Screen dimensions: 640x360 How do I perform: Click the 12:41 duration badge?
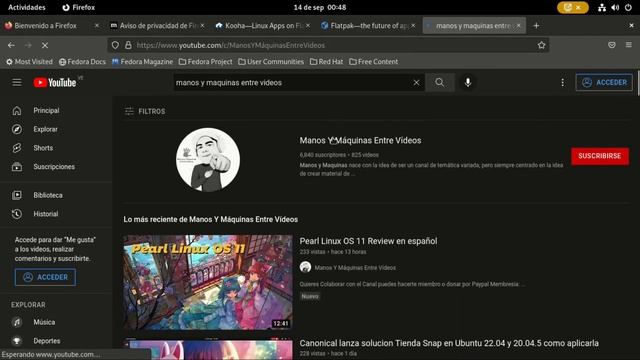click(x=281, y=324)
